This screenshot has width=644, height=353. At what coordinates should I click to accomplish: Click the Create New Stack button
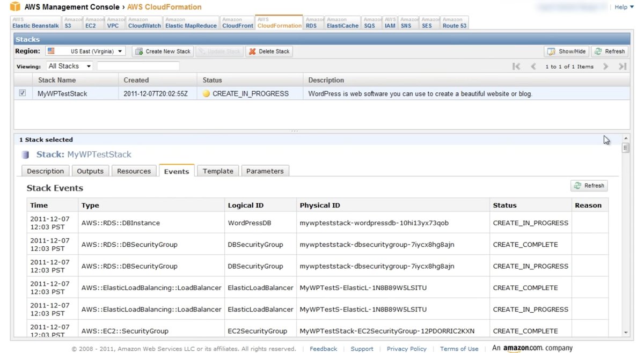[163, 52]
